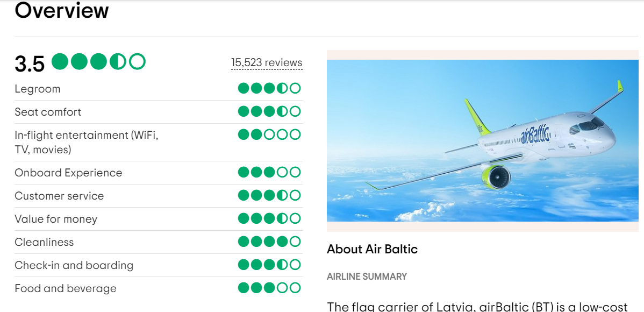644x312 pixels.
Task: Click the Check-in and boarding label
Action: tap(74, 265)
